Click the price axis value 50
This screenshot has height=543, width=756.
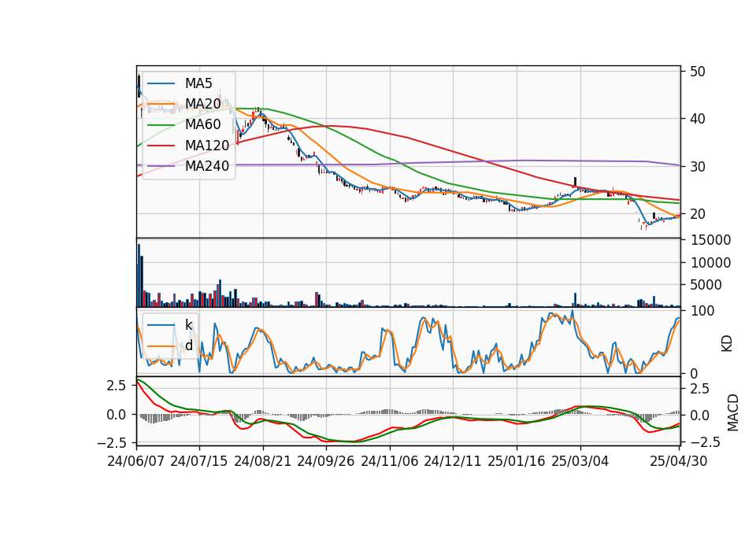(x=698, y=72)
